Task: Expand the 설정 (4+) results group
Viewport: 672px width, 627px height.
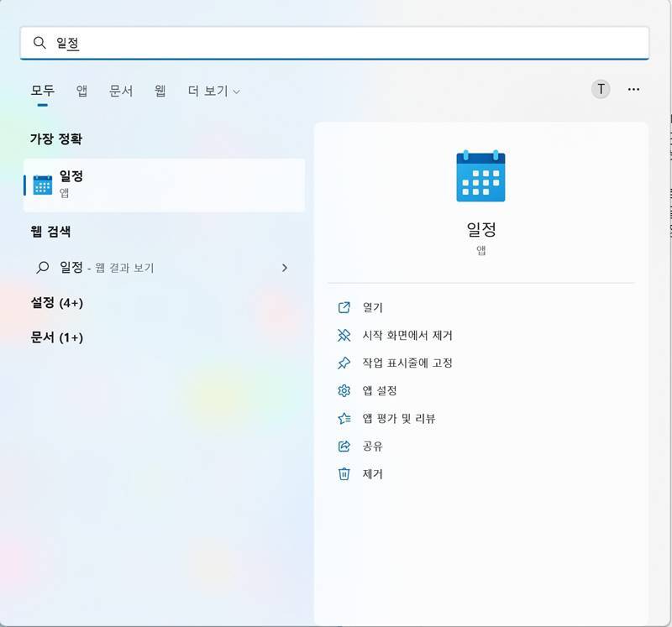Action: click(x=56, y=303)
